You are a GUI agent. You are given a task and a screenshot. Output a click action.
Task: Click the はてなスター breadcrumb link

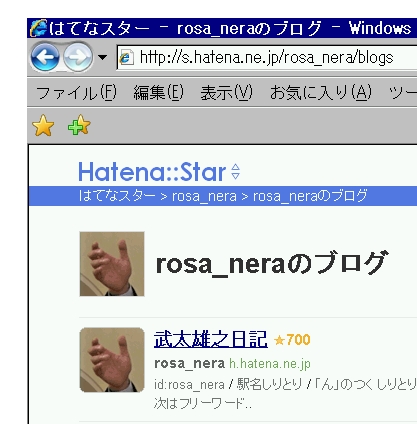pyautogui.click(x=117, y=196)
